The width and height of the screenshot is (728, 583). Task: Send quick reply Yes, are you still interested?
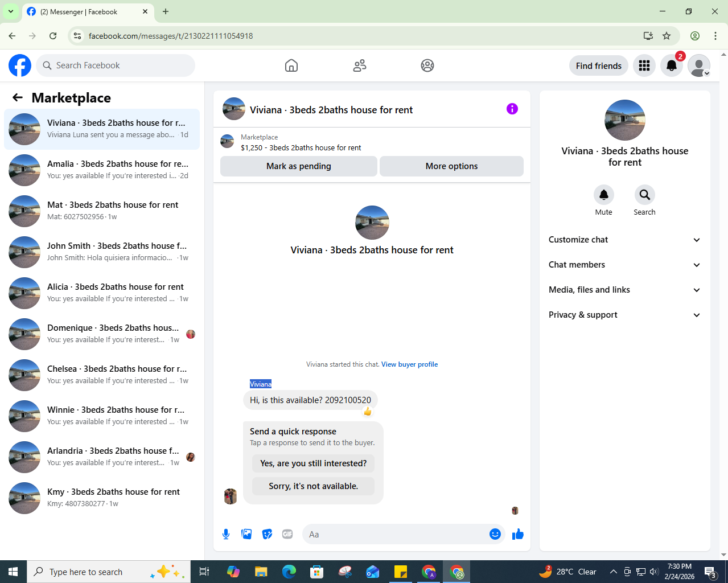coord(314,463)
